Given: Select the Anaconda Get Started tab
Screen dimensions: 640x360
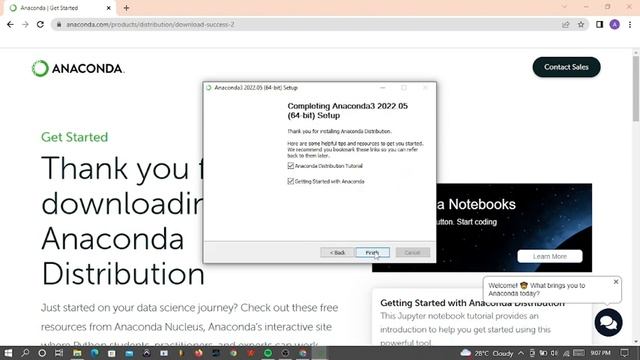Looking at the screenshot, I should [58, 8].
